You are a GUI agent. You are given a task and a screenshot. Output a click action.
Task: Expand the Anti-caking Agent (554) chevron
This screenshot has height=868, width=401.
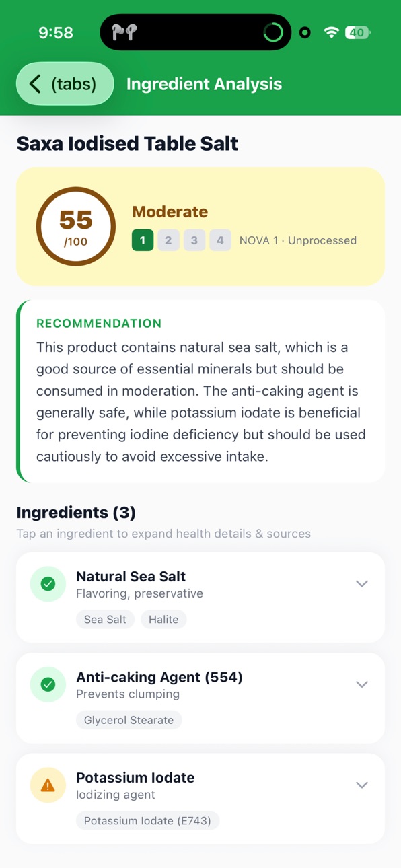(x=362, y=684)
